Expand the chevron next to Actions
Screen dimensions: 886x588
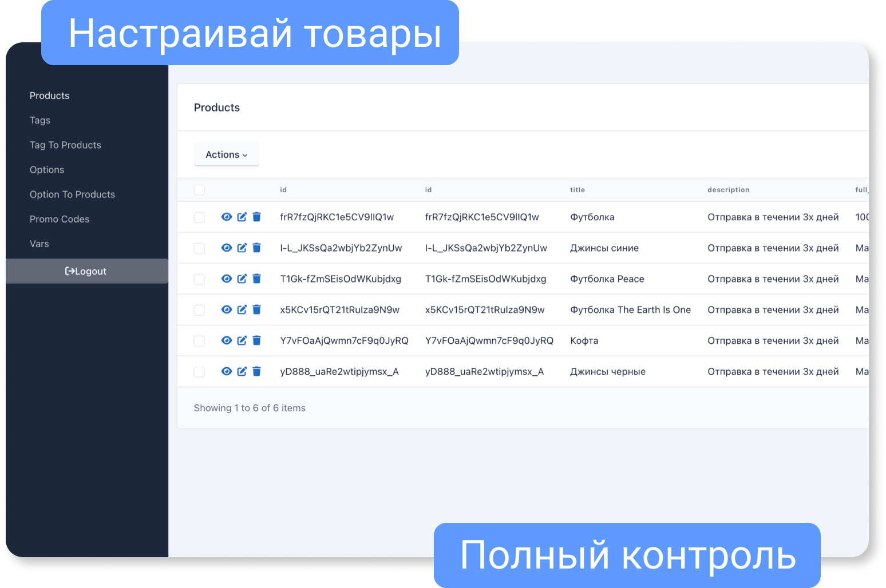(244, 154)
